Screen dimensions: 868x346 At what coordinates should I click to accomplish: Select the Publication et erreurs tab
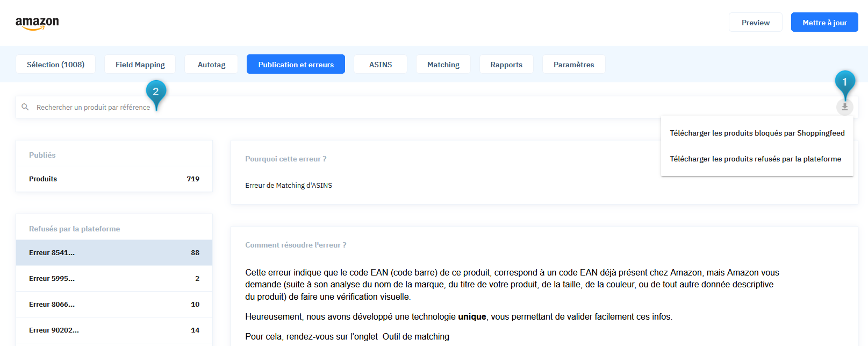pyautogui.click(x=296, y=65)
